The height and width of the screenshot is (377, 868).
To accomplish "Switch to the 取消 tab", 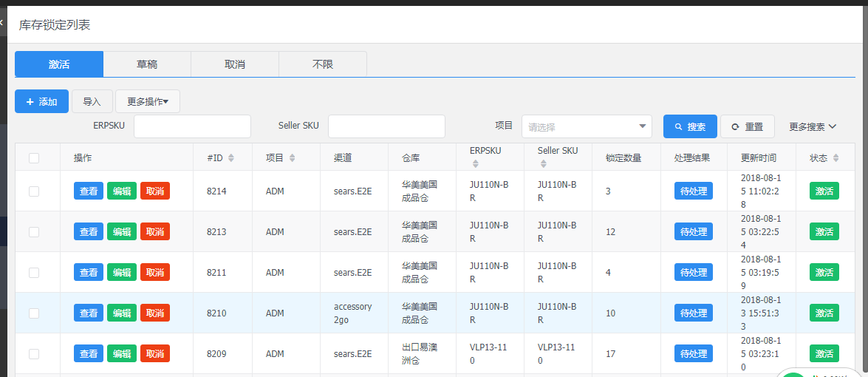I will 235,64.
